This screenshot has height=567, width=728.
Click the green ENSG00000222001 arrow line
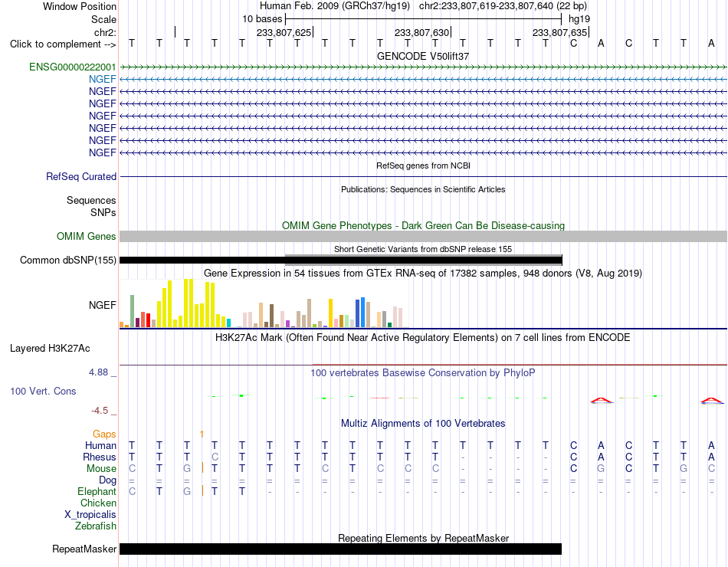pos(423,67)
